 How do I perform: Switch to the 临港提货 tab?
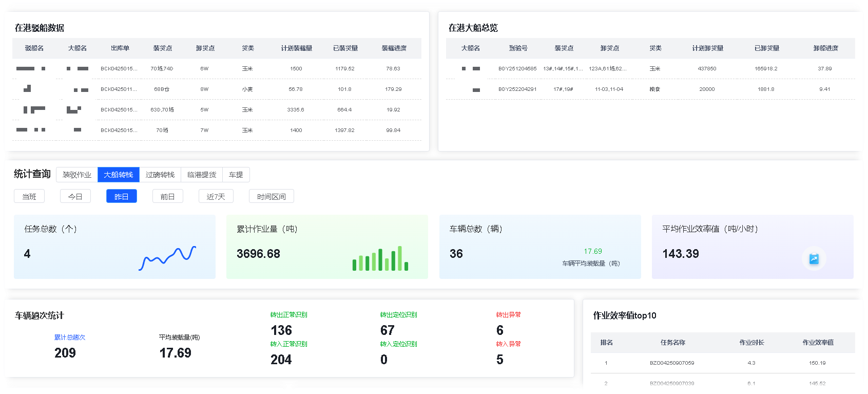(x=202, y=175)
